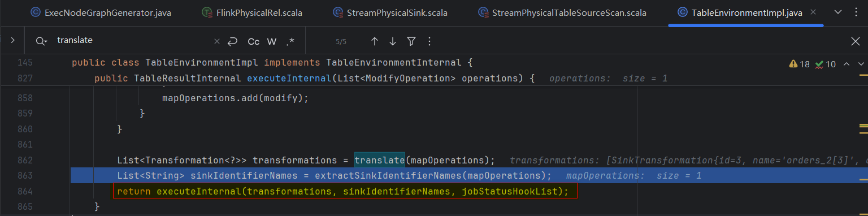The height and width of the screenshot is (216, 868).
Task: Toggle Regex search option
Action: [290, 41]
